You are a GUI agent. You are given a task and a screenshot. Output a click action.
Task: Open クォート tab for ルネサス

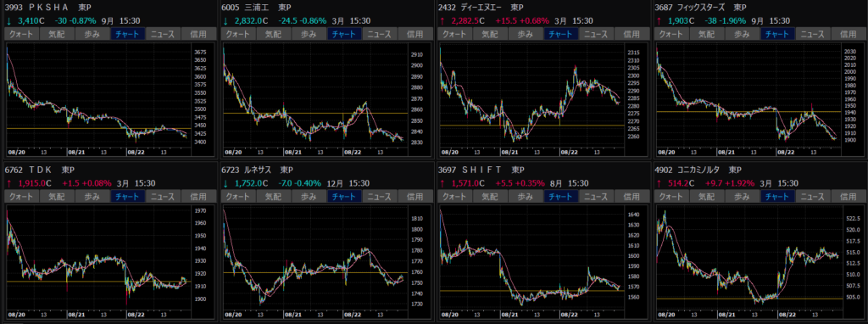coord(238,197)
